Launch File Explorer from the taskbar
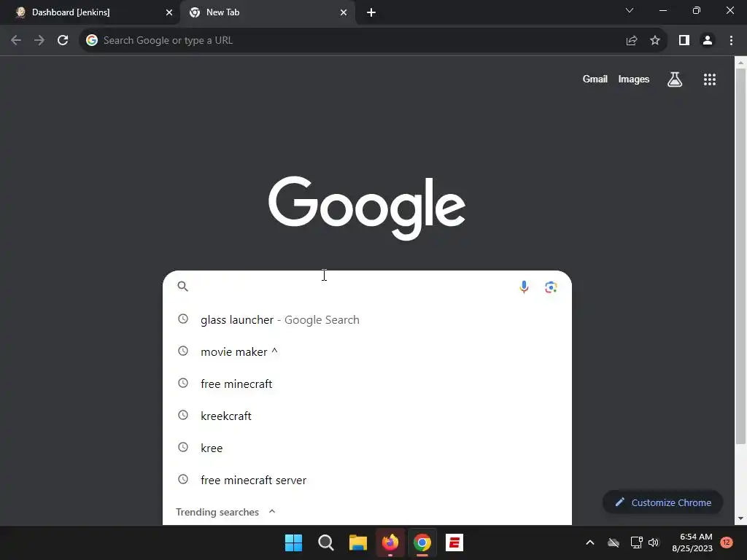The width and height of the screenshot is (747, 560). pyautogui.click(x=357, y=542)
